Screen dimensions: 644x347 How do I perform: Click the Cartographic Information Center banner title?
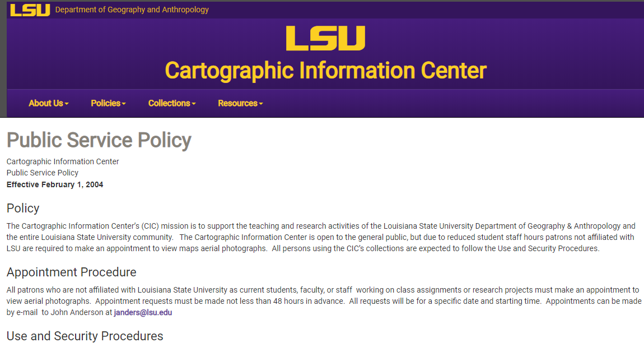(326, 71)
